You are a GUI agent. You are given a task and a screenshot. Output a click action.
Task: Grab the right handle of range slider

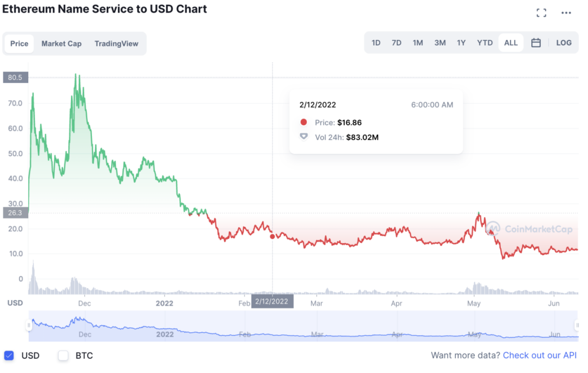click(577, 325)
